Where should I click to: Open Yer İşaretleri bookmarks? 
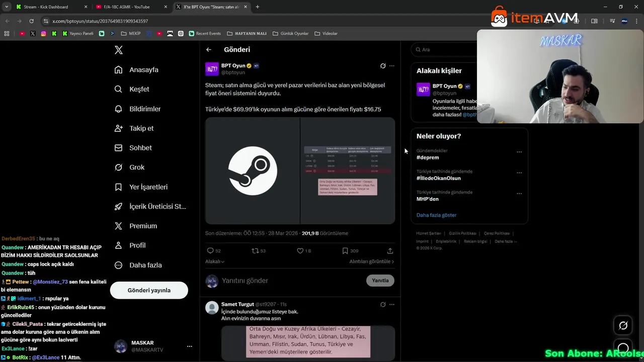pyautogui.click(x=141, y=187)
